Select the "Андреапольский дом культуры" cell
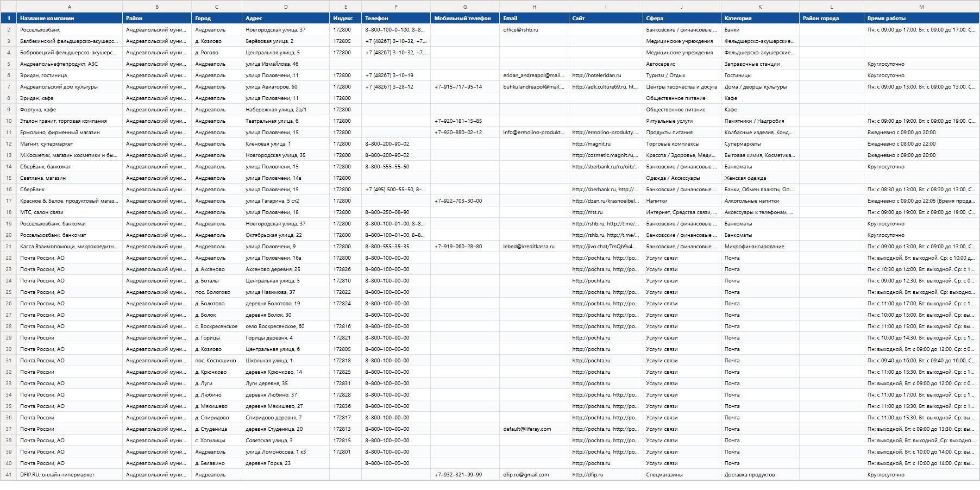This screenshot has width=980, height=490. pos(70,86)
